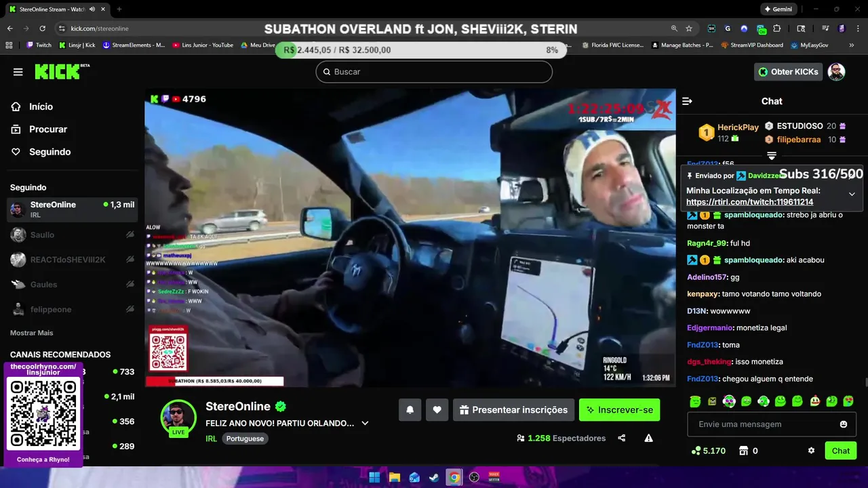
Task: Open the Twitch bookmark
Action: click(x=39, y=45)
